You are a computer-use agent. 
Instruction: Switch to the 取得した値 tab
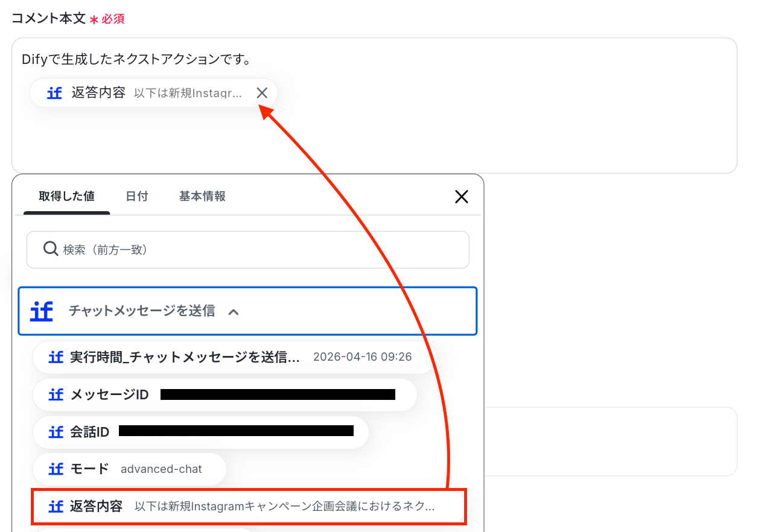[x=66, y=196]
